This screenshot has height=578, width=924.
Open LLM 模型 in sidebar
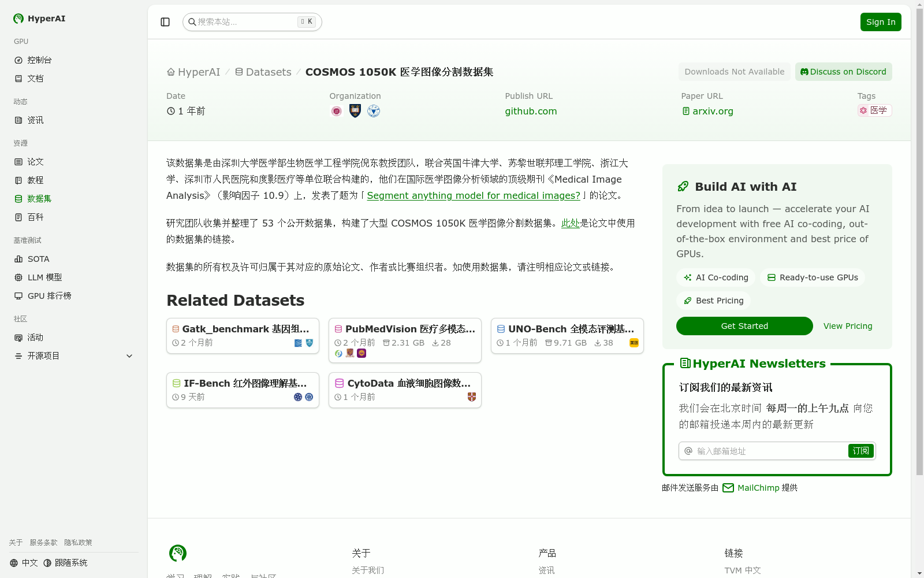click(74, 277)
